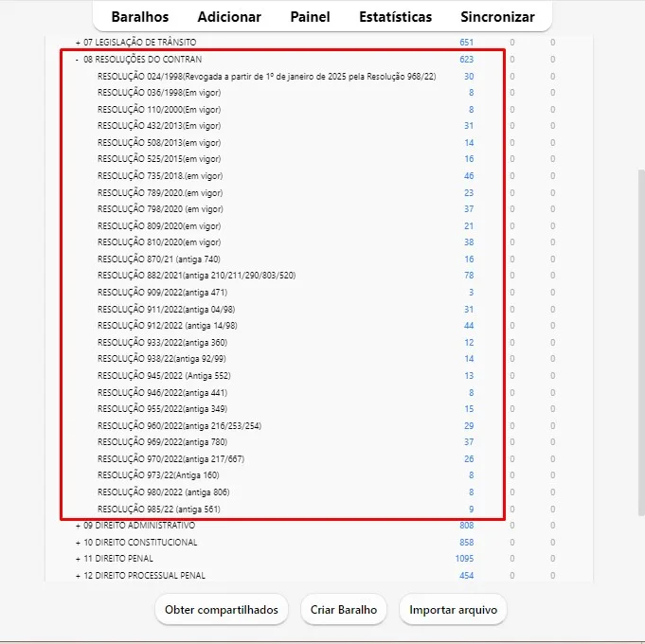Click new-card count 808 for DIREITO ADMINISTRATIVO
This screenshot has width=645, height=644.
(467, 526)
